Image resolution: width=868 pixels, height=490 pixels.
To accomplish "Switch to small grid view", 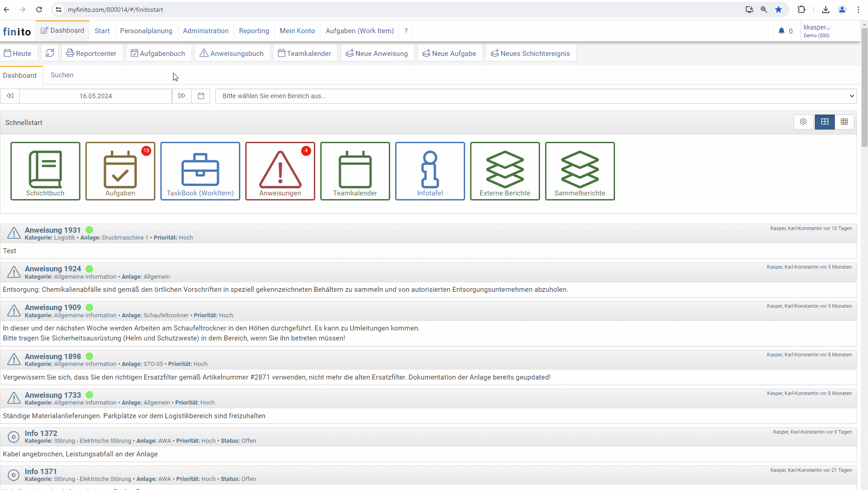I will coord(844,122).
